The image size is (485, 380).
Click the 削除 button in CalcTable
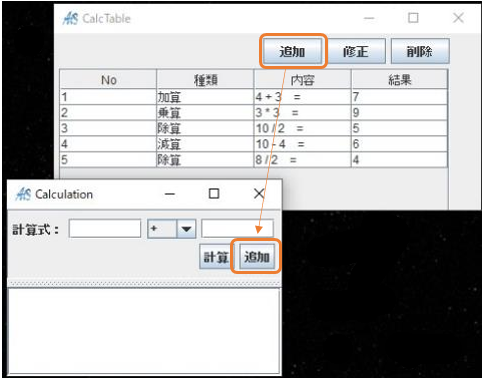click(420, 51)
